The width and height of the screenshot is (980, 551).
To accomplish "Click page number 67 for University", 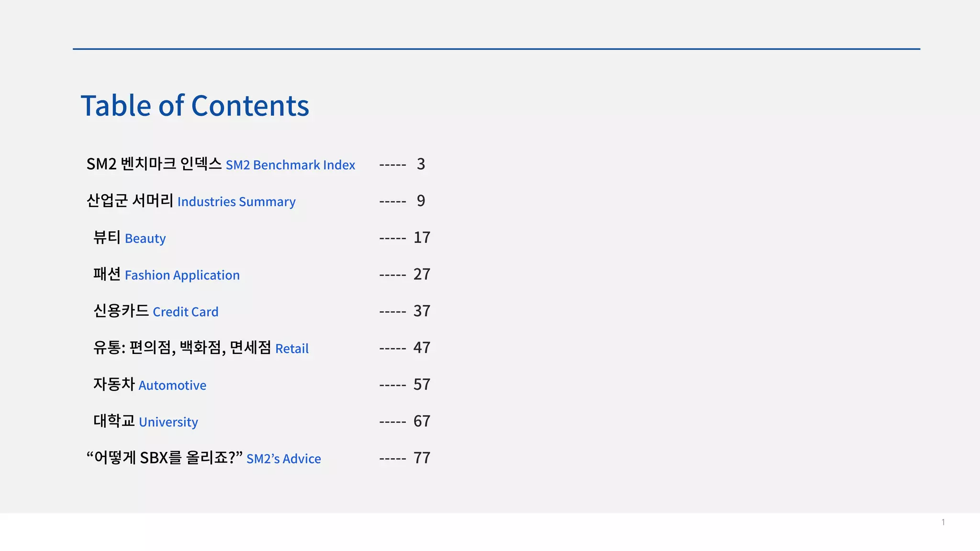I will coord(422,421).
